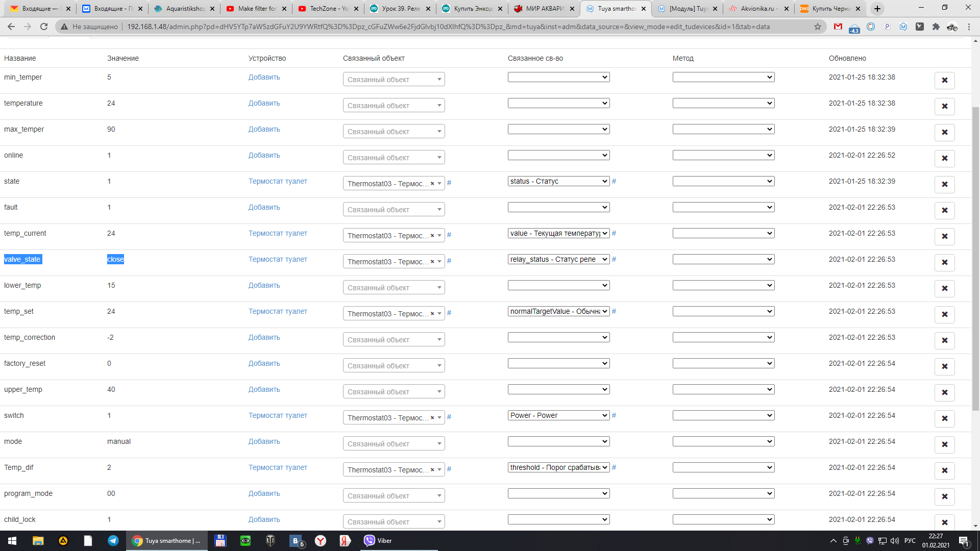Open the Chrome extensions puzzle icon
The width and height of the screenshot is (980, 551).
point(936,27)
